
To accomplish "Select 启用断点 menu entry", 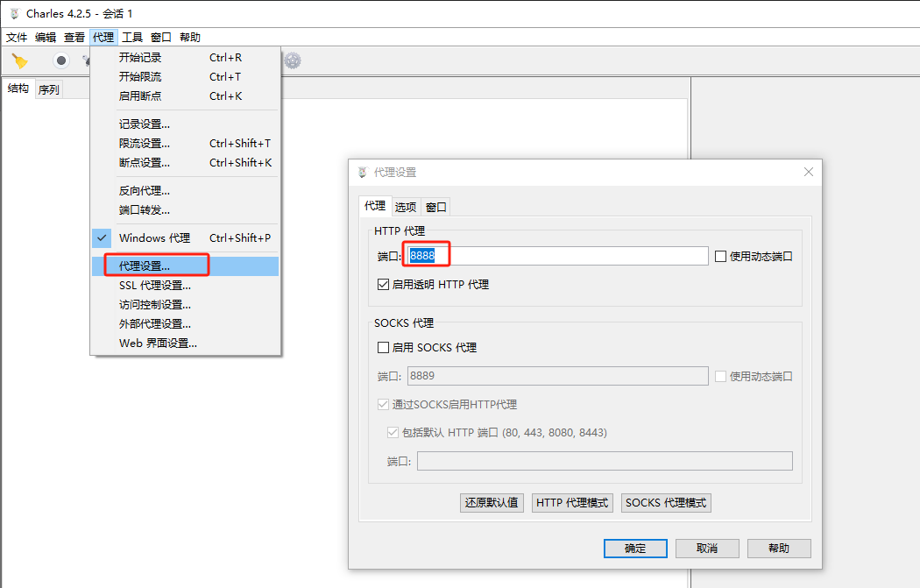I will (x=186, y=96).
